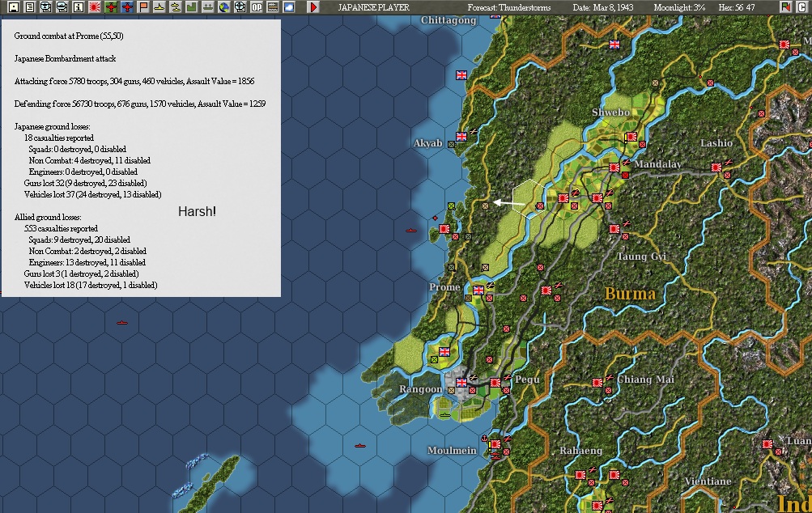The image size is (812, 513).
Task: Click the orange flag toolbar icon
Action: pyautogui.click(x=143, y=6)
